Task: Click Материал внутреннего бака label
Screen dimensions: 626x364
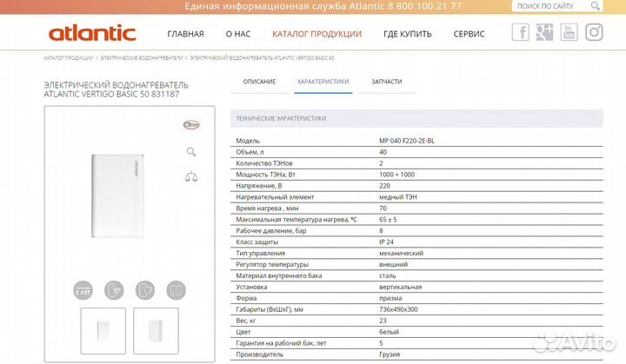Action: [279, 275]
